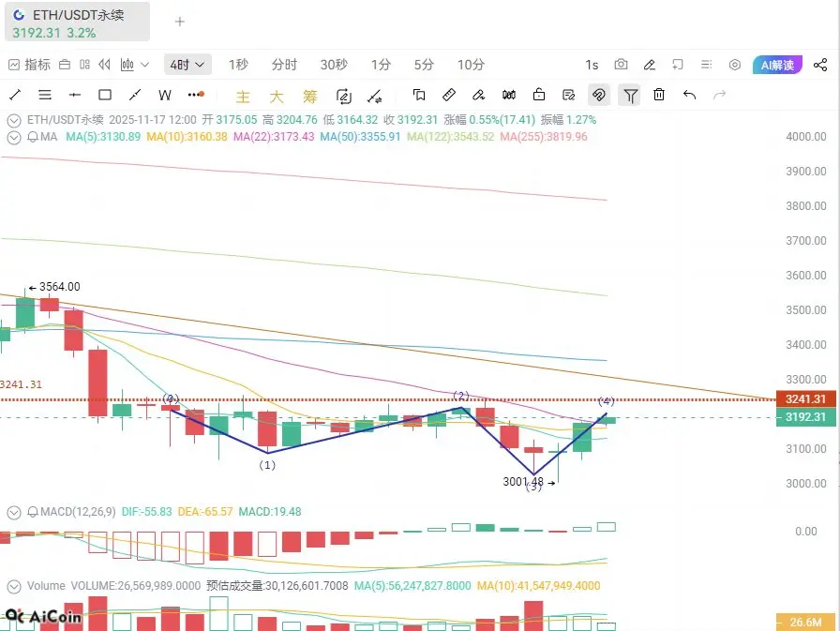Toggle the drawing lock icon

(539, 96)
